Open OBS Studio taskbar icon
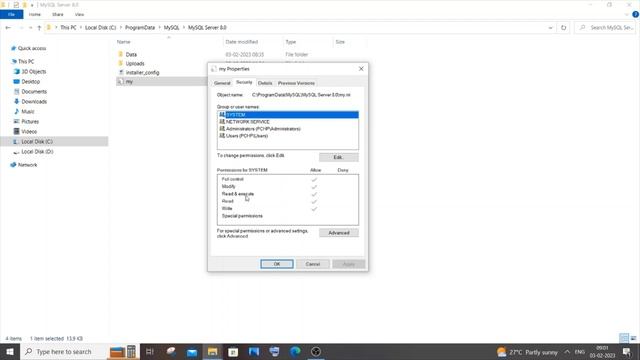The height and width of the screenshot is (360, 640). tap(316, 351)
